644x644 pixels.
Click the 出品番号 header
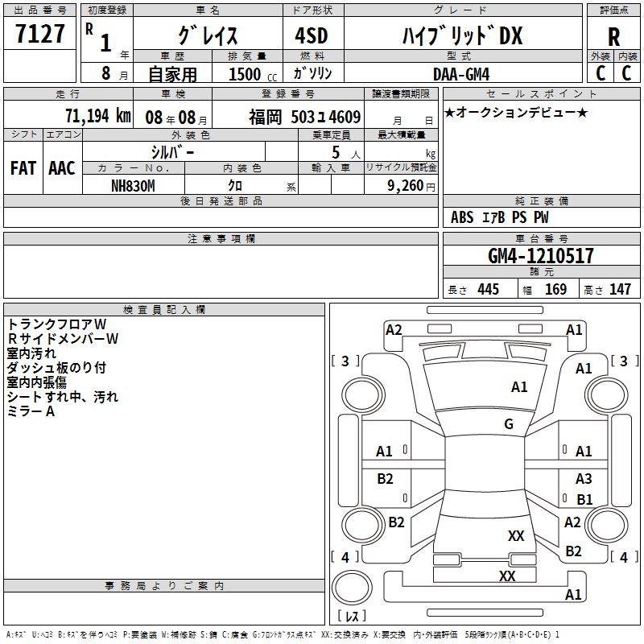tap(39, 10)
